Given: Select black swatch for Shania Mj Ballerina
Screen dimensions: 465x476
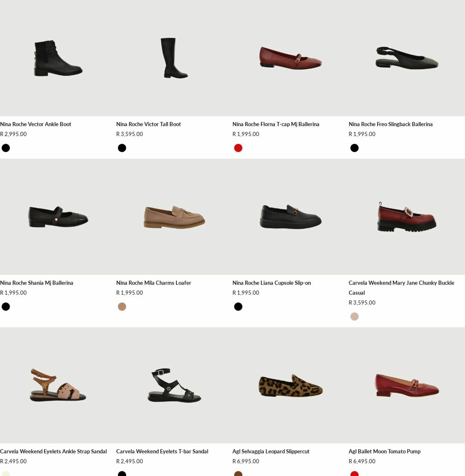Looking at the screenshot, I should pyautogui.click(x=6, y=307).
